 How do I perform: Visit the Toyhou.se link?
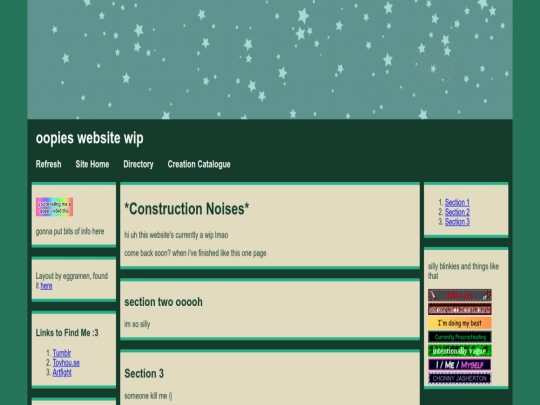(x=66, y=363)
